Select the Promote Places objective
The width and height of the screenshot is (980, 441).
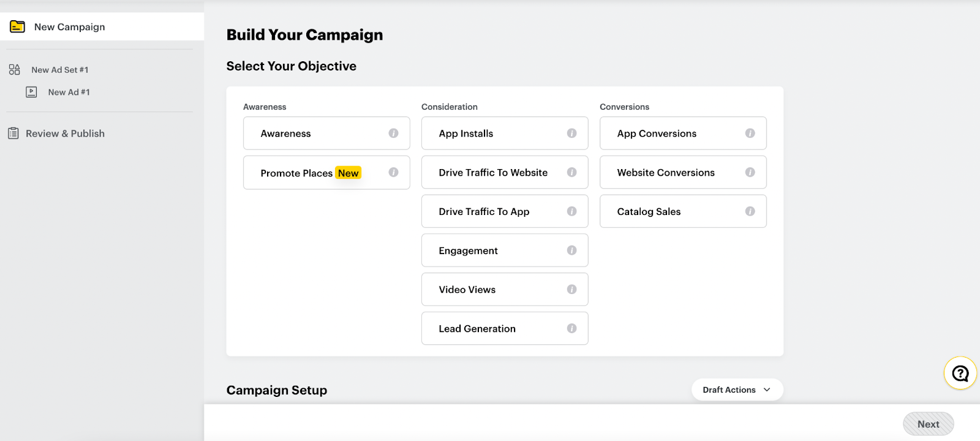point(326,172)
